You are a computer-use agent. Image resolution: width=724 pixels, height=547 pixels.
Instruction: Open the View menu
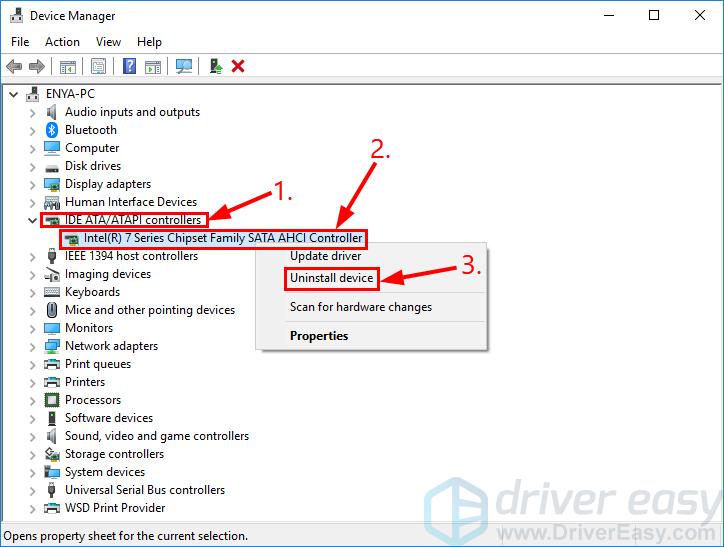click(x=108, y=42)
